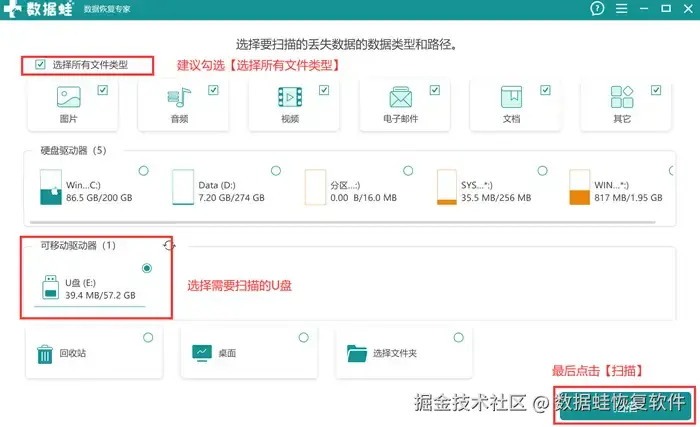Image resolution: width=700 pixels, height=427 pixels.
Task: Uncheck the 音频 file type checkbox
Action: [x=213, y=90]
